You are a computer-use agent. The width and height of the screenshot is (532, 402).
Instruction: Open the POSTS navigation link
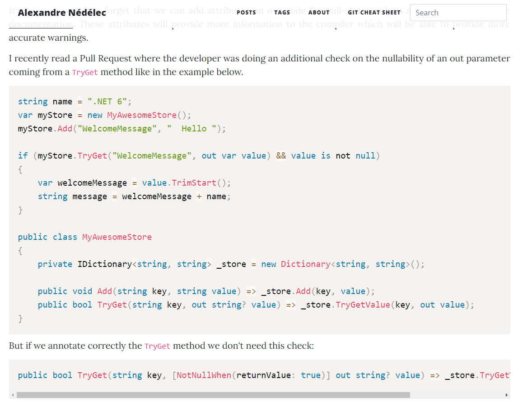pos(246,12)
